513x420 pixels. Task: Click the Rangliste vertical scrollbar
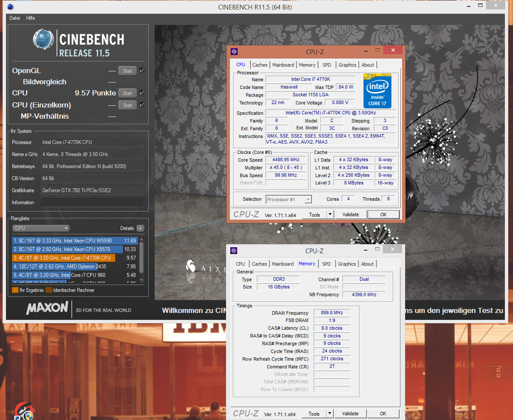(141, 257)
